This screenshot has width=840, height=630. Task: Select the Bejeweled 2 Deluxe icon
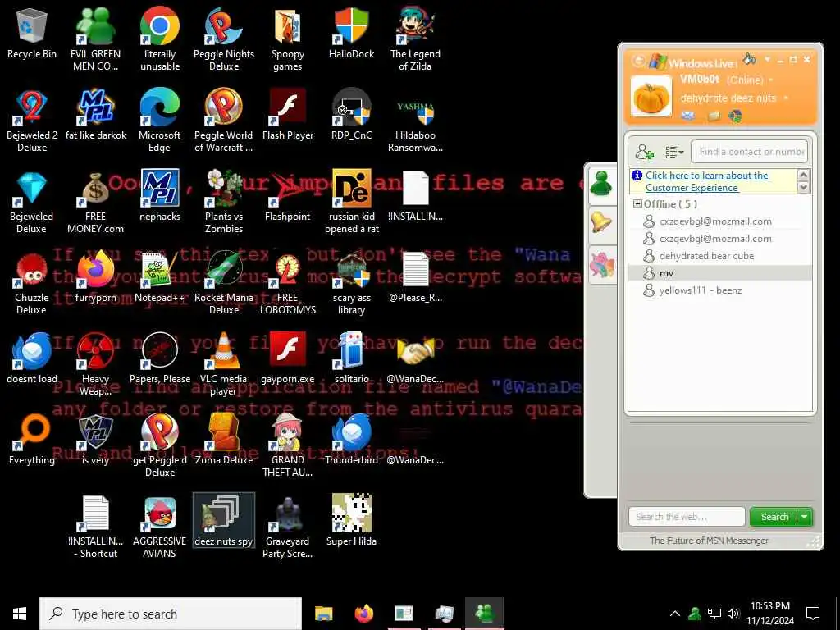[x=32, y=121]
